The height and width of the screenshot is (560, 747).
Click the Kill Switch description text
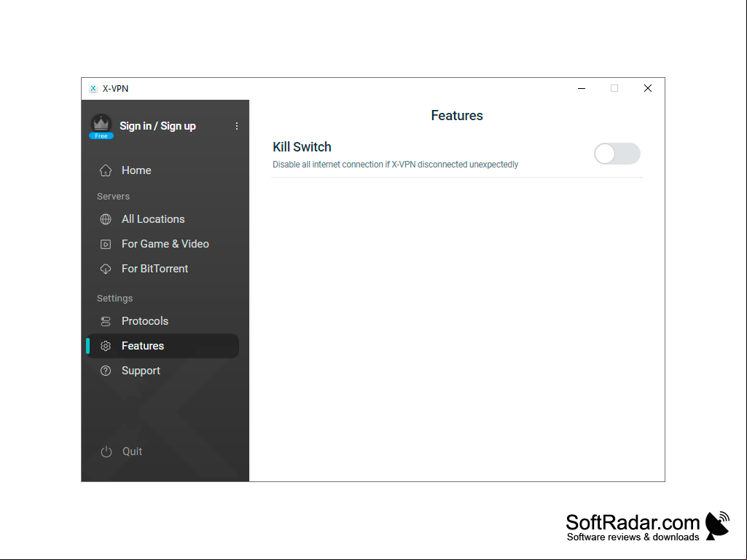point(396,165)
